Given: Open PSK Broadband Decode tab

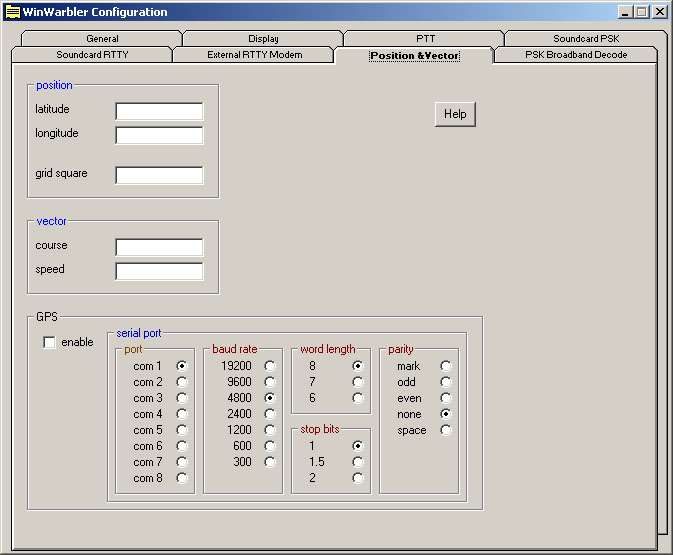Looking at the screenshot, I should tap(576, 55).
